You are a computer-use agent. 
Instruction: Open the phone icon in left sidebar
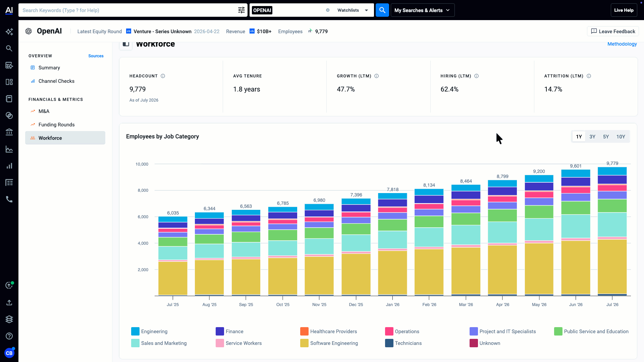(9, 199)
